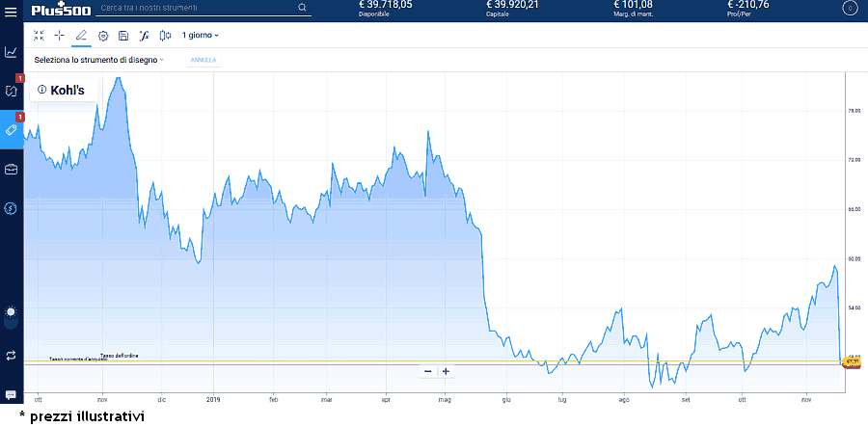The width and height of the screenshot is (868, 427).
Task: Click the zoom out minus button
Action: pos(428,371)
